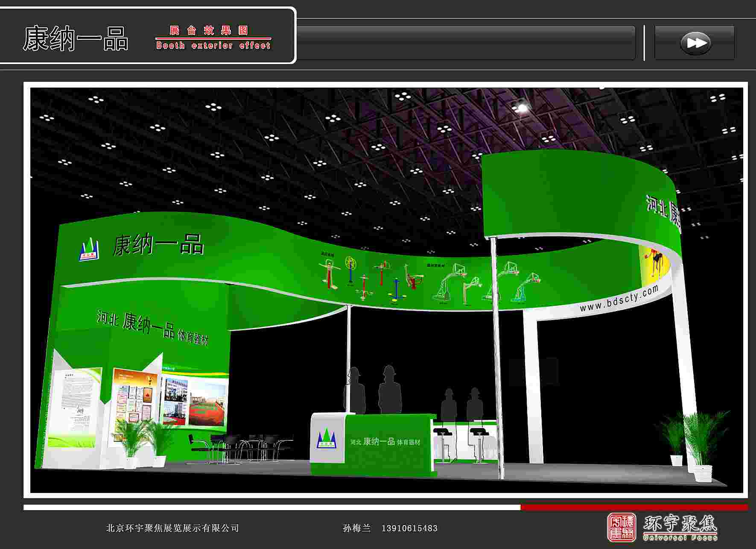
Task: Click the 河北 康纳一品 体育器材 text on the reception desk
Action: coord(385,441)
